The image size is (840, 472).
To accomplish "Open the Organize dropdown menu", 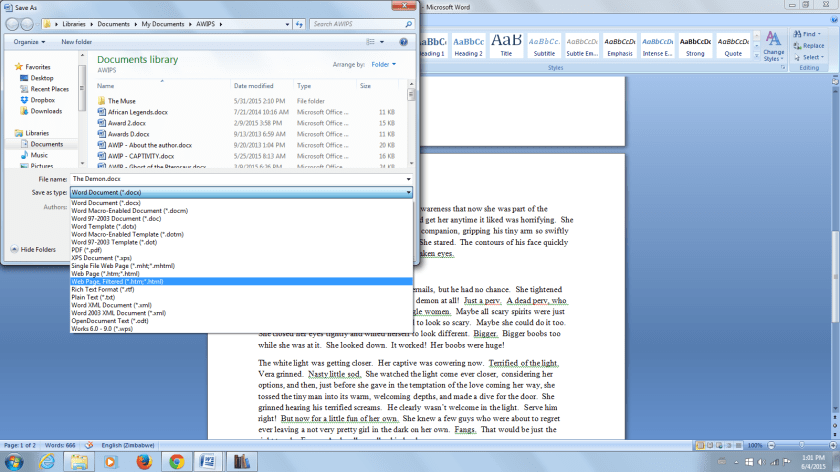I will pos(28,42).
